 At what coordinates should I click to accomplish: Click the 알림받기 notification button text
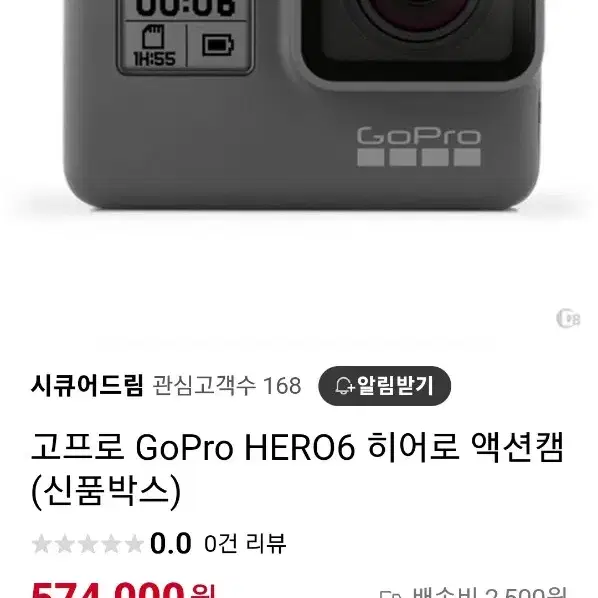pyautogui.click(x=395, y=386)
